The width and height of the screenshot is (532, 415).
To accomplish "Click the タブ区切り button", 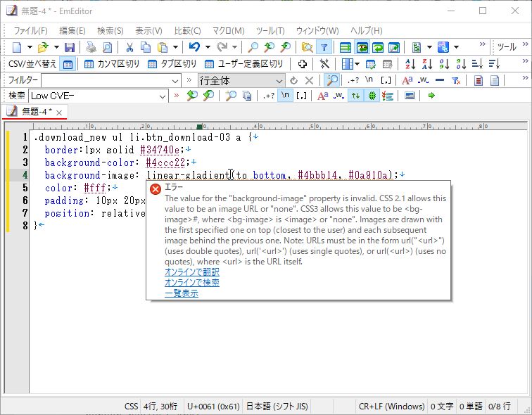I will tap(172, 64).
